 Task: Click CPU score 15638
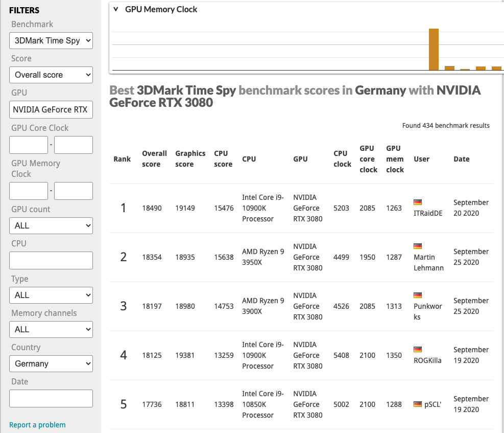224,257
